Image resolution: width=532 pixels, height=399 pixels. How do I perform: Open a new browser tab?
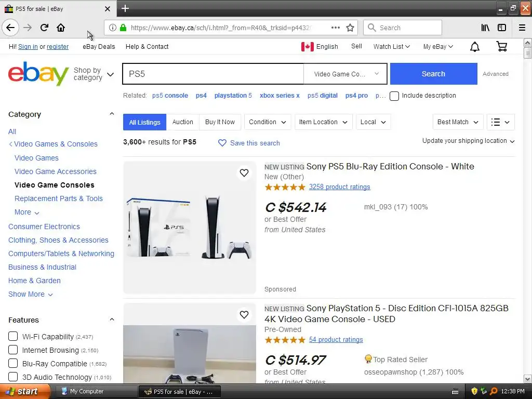pos(125,8)
